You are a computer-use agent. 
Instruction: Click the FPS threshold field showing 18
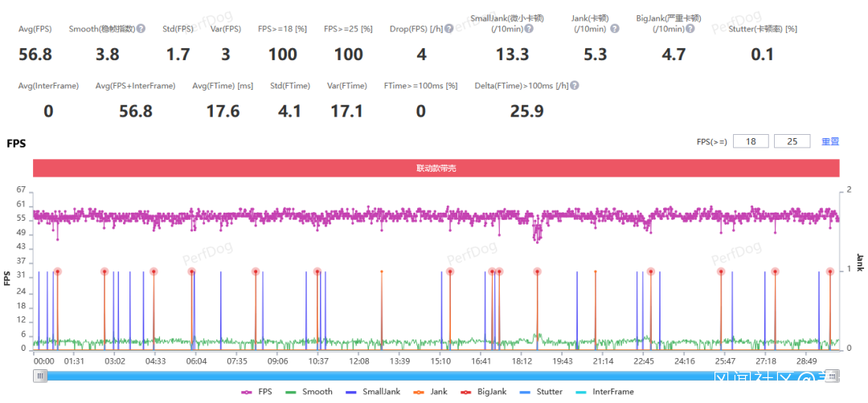point(751,141)
